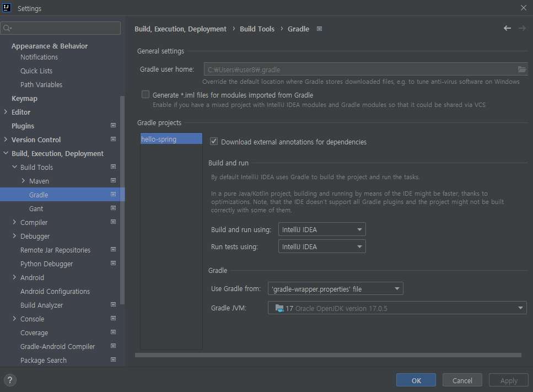
Task: Collapse Build, Execution, Deployment node
Action: pos(6,153)
